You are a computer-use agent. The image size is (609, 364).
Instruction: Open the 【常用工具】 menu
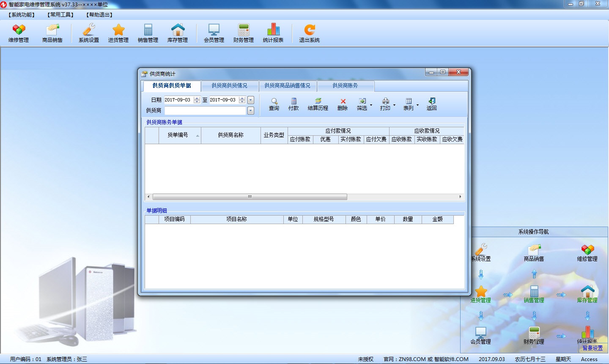point(60,15)
